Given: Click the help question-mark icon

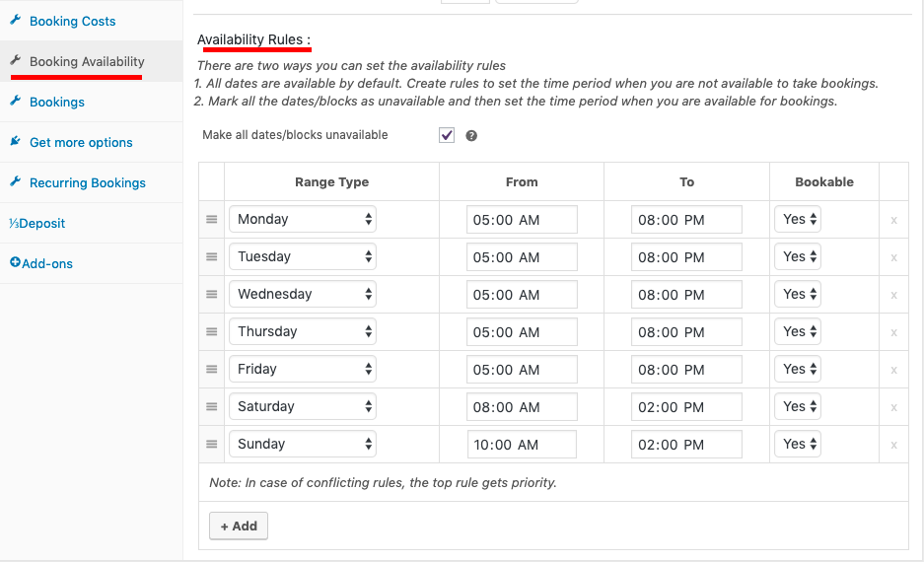Looking at the screenshot, I should (x=471, y=136).
